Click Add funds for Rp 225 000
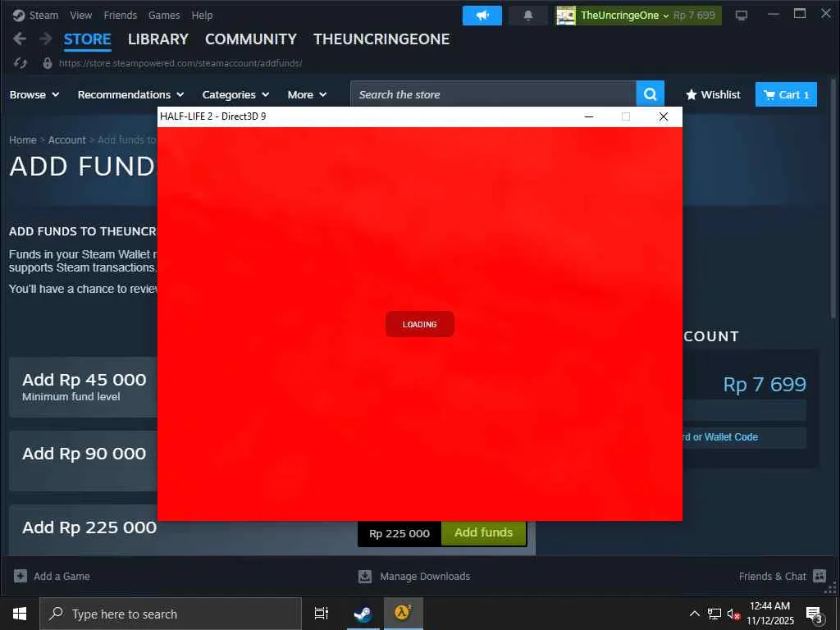 [484, 532]
